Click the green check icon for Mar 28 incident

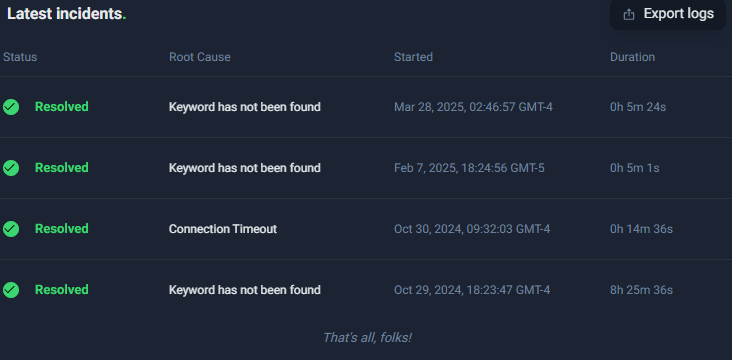click(x=11, y=107)
